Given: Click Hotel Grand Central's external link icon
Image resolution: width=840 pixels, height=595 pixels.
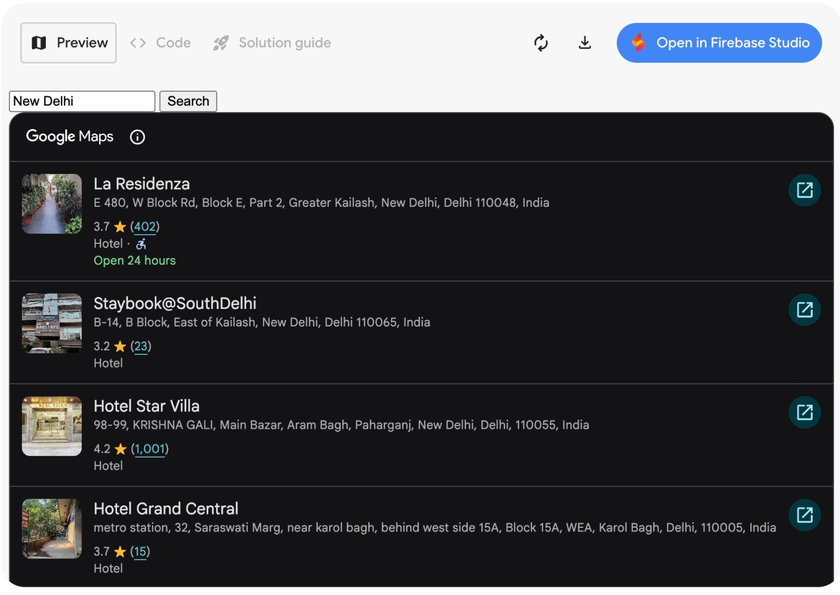Looking at the screenshot, I should point(805,515).
